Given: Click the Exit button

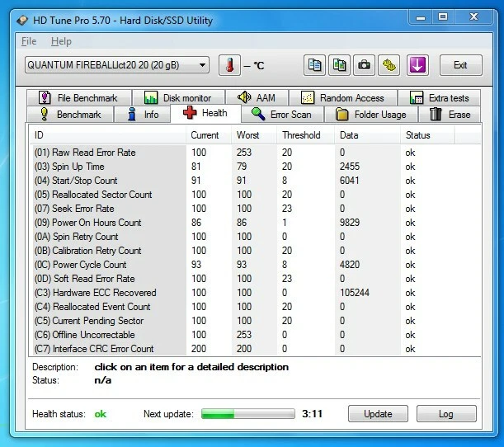Looking at the screenshot, I should click(x=460, y=65).
